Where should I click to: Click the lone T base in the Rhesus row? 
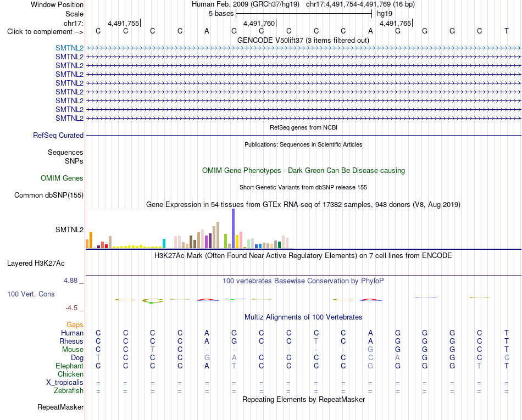[316, 341]
